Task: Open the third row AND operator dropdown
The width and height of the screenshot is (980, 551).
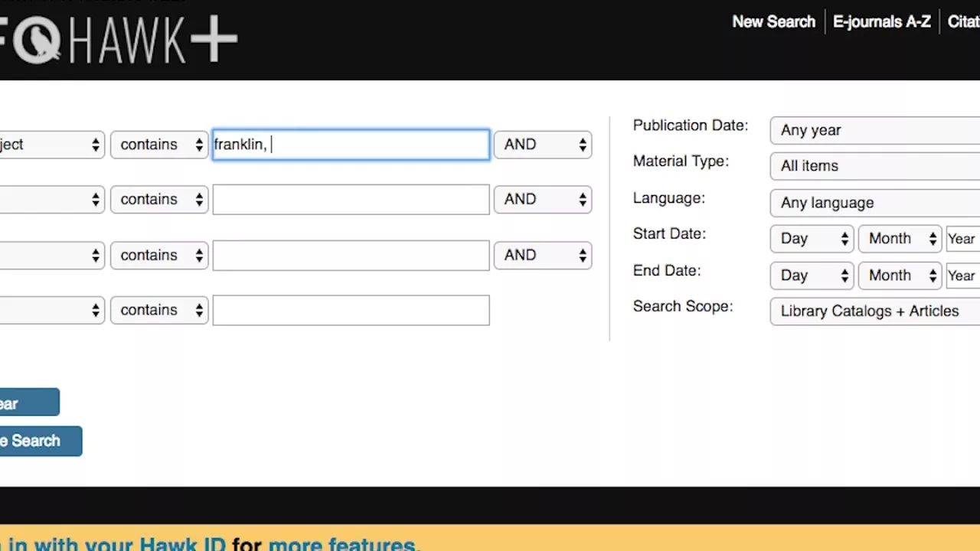Action: coord(543,255)
